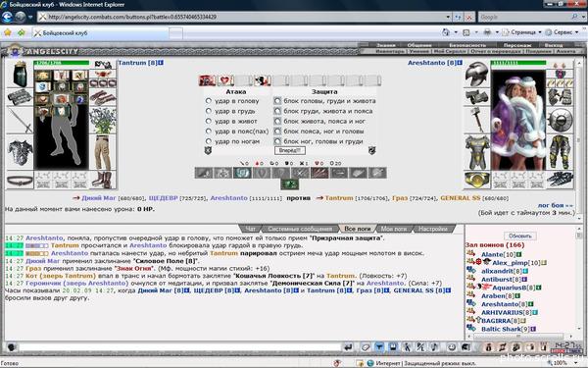
Task: Activate the heart icon effect above attack panel
Action: click(225, 80)
